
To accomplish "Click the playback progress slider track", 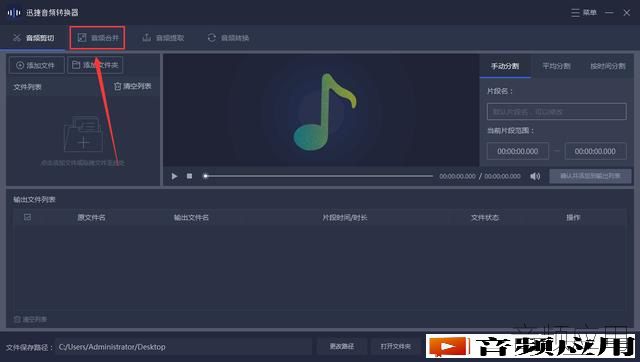I will coord(318,176).
